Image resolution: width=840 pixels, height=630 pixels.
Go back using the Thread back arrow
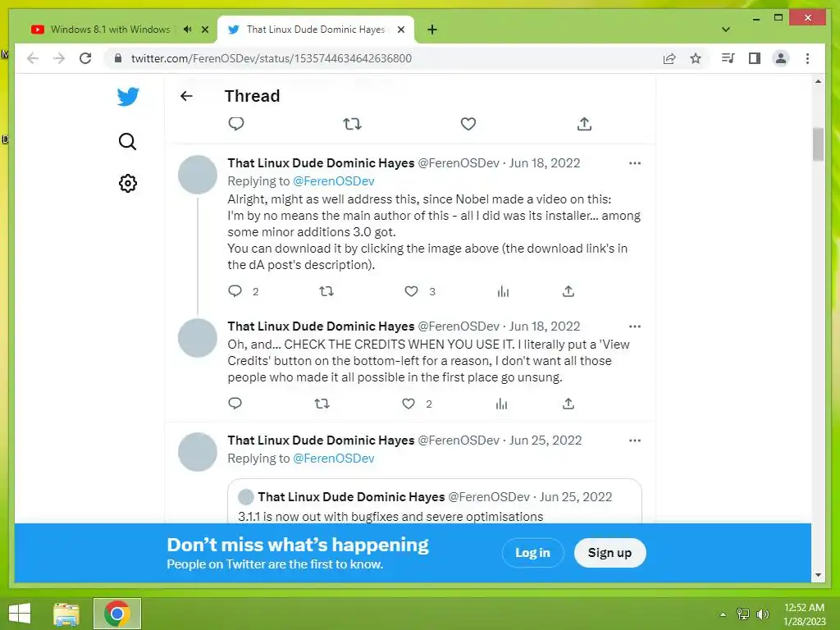pyautogui.click(x=186, y=96)
